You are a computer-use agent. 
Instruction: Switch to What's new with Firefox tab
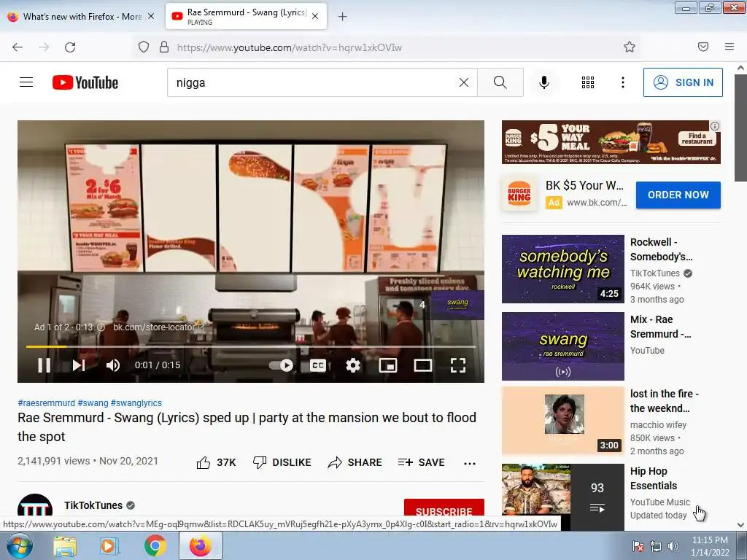tap(81, 17)
